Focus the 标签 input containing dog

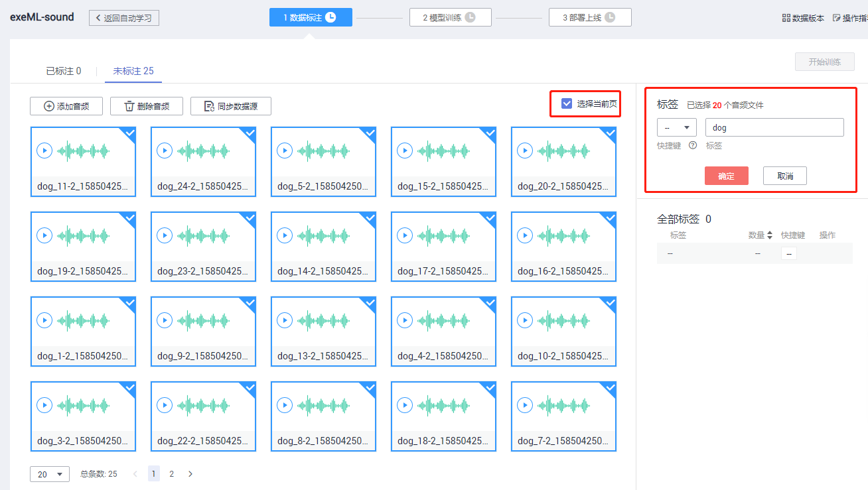tap(774, 127)
